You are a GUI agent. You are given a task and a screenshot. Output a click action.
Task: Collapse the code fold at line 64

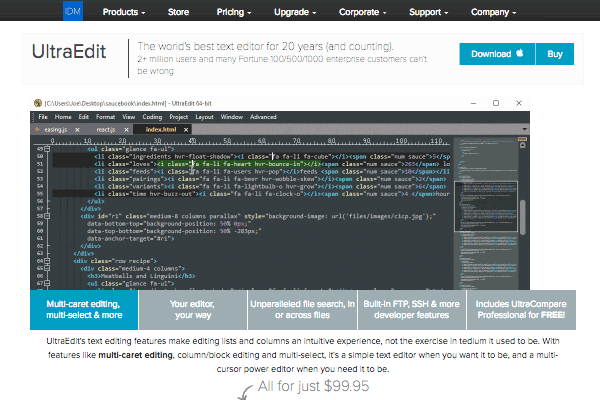click(x=47, y=261)
